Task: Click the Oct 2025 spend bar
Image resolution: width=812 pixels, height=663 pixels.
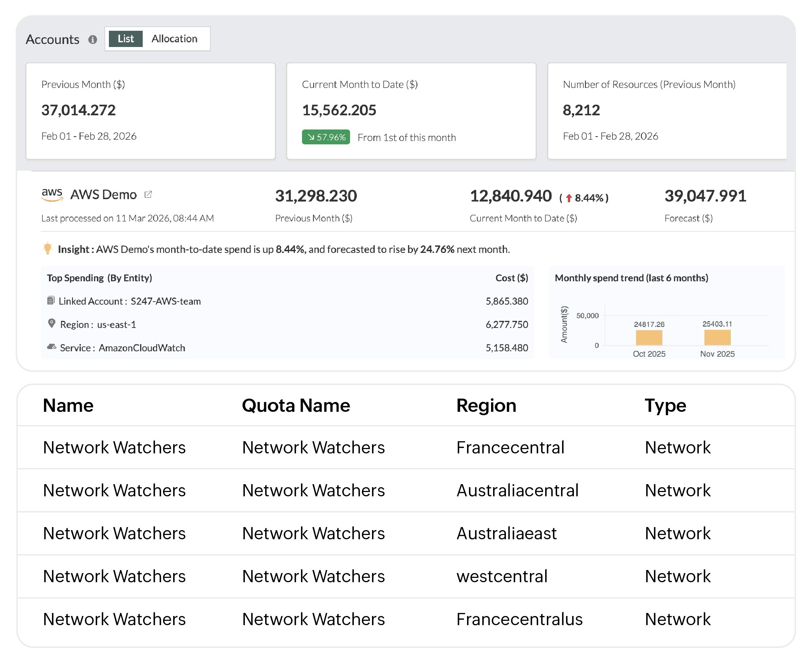Action: click(x=649, y=338)
